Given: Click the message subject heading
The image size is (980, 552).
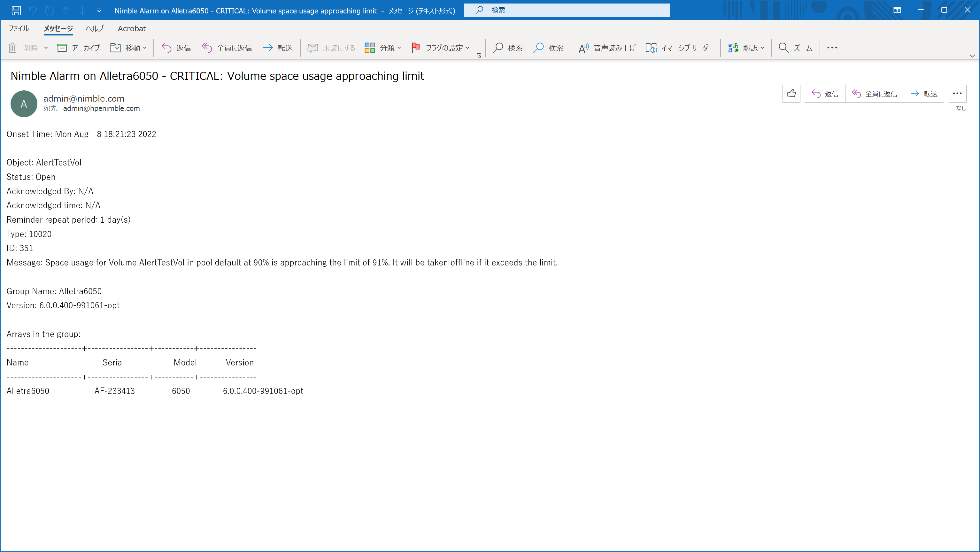Looking at the screenshot, I should (x=217, y=76).
